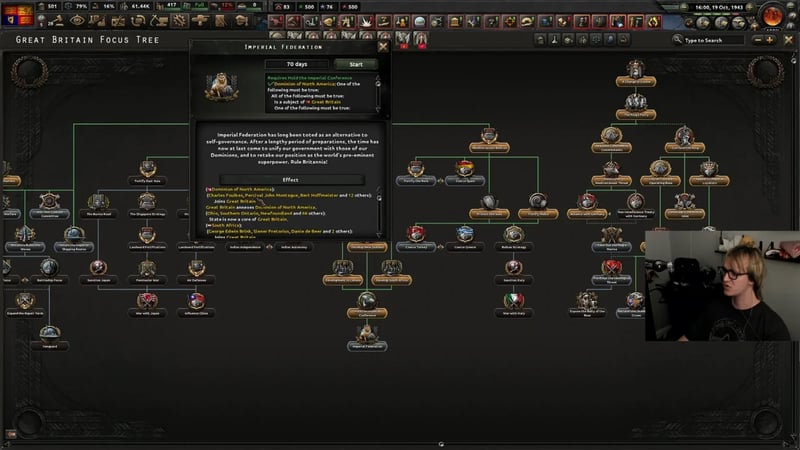Click the burning globe world tension icon
Viewport: 800px width, 450px height.
(x=772, y=15)
